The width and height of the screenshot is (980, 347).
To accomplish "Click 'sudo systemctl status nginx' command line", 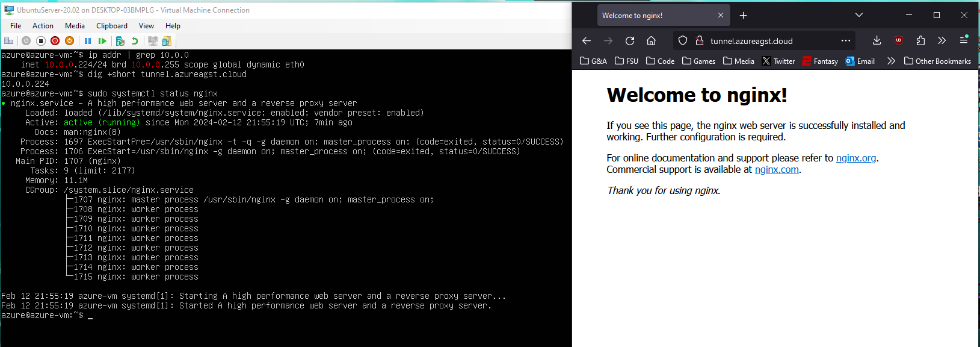I will click(153, 93).
